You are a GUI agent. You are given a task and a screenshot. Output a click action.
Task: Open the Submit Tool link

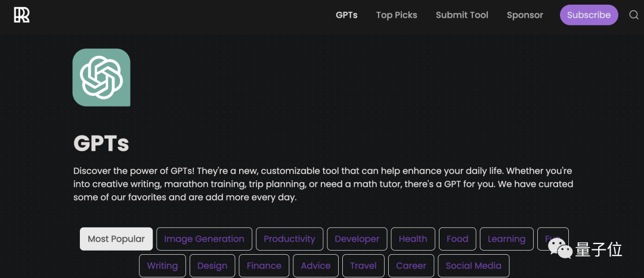click(x=462, y=15)
